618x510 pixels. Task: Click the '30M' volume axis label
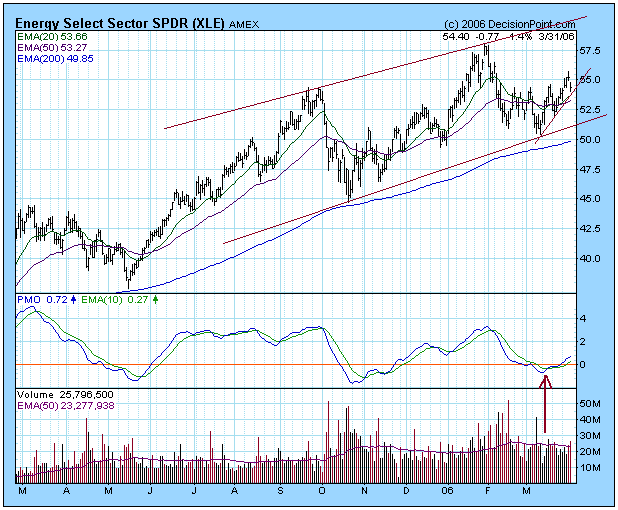tap(590, 436)
